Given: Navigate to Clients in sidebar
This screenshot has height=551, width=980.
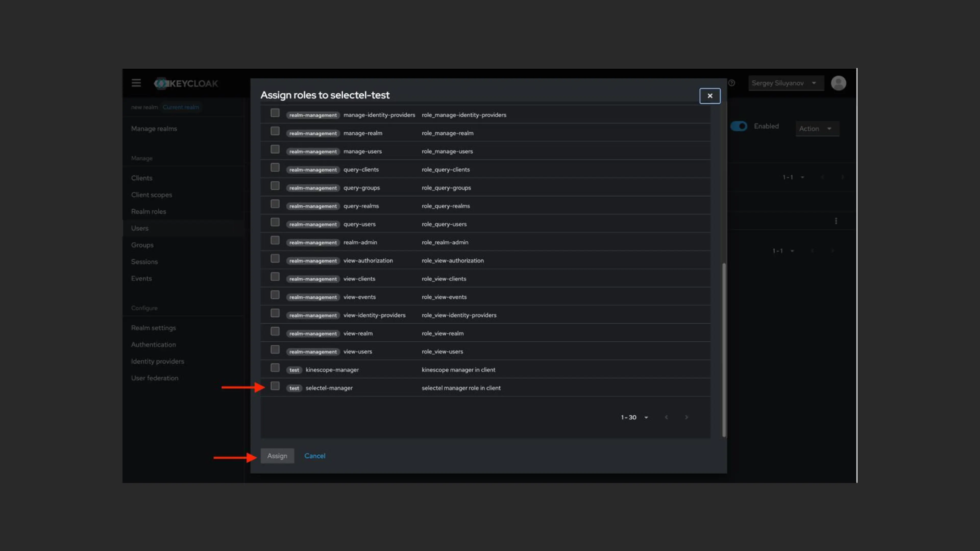Looking at the screenshot, I should tap(142, 178).
